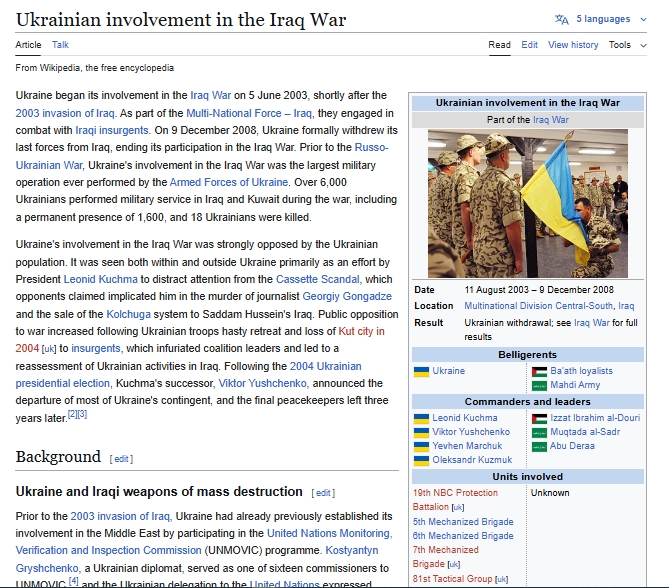Click the Leonid Kuchma link in article text

pos(101,279)
